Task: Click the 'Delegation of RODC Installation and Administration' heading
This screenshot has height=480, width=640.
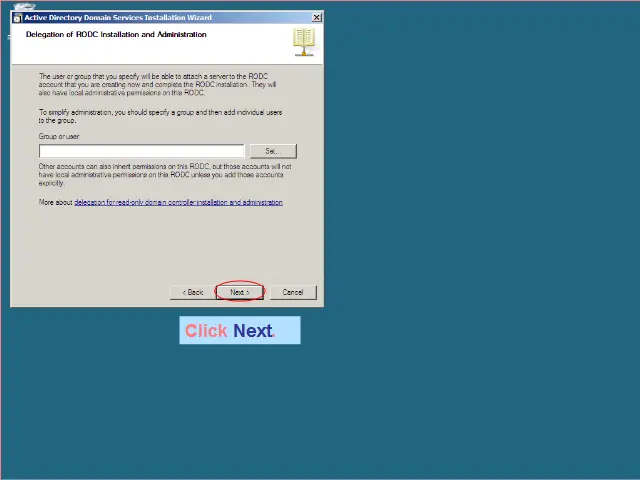Action: click(x=116, y=34)
